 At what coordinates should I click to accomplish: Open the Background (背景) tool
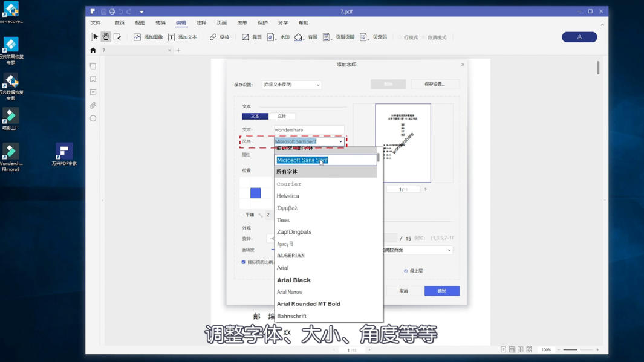coord(306,37)
